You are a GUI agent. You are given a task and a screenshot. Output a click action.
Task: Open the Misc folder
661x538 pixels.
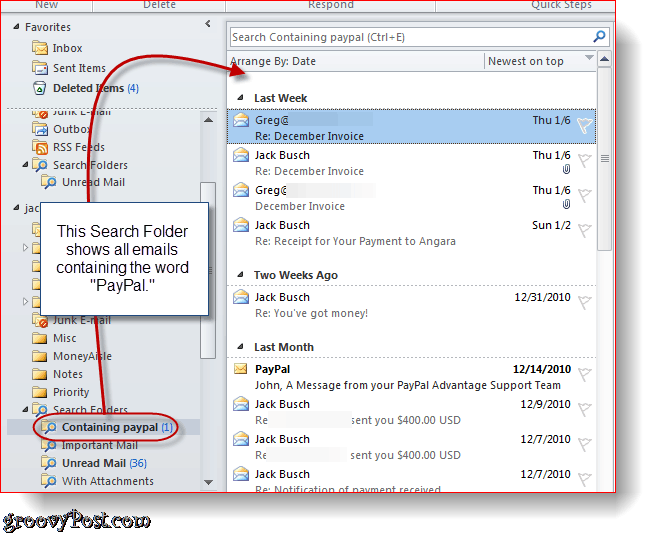pyautogui.click(x=54, y=338)
